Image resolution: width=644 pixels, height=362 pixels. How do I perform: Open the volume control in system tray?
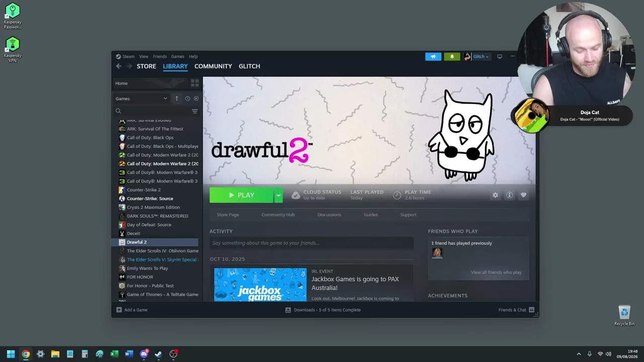pos(608,354)
